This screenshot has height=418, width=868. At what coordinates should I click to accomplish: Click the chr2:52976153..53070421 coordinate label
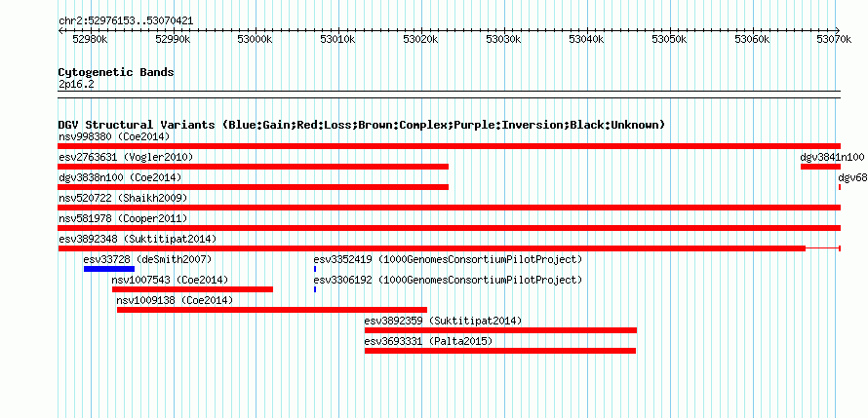point(126,21)
